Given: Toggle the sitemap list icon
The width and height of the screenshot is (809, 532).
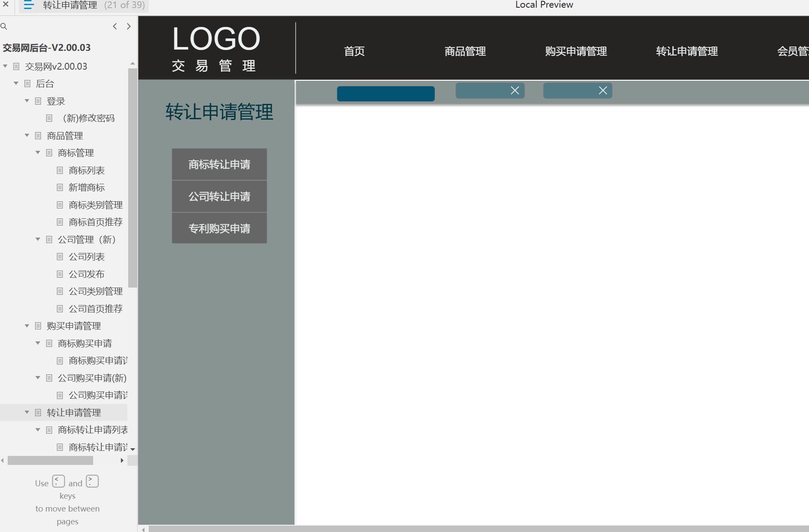Looking at the screenshot, I should coord(29,5).
